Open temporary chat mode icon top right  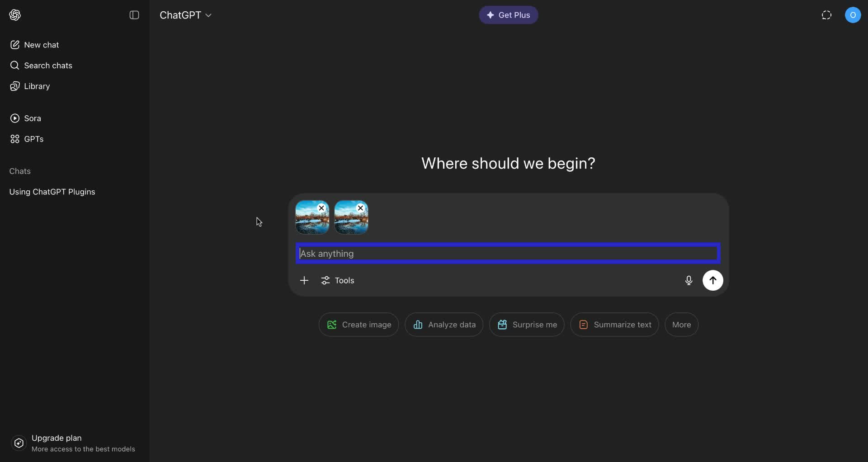pos(826,15)
